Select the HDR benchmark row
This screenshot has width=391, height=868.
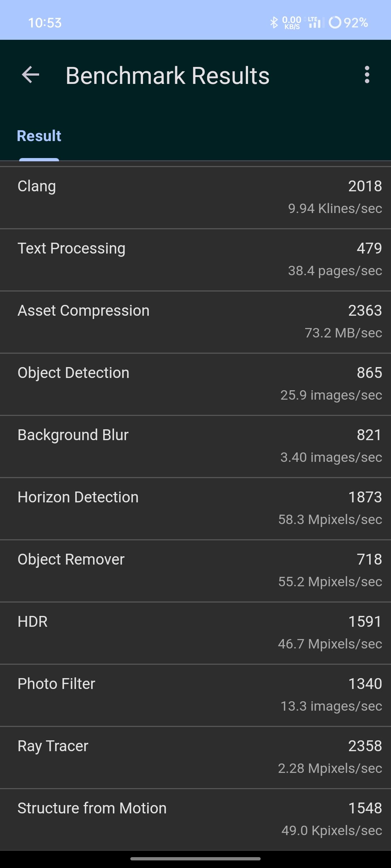point(195,633)
